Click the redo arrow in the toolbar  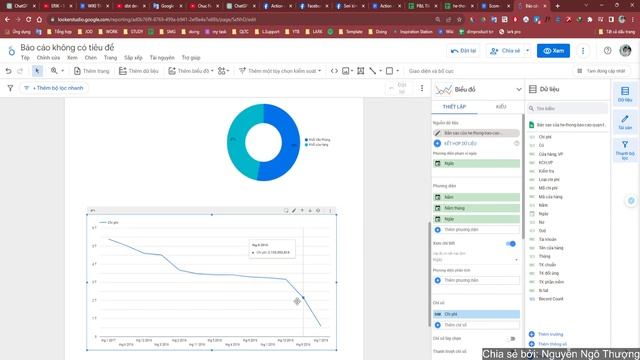pyautogui.click(x=20, y=71)
